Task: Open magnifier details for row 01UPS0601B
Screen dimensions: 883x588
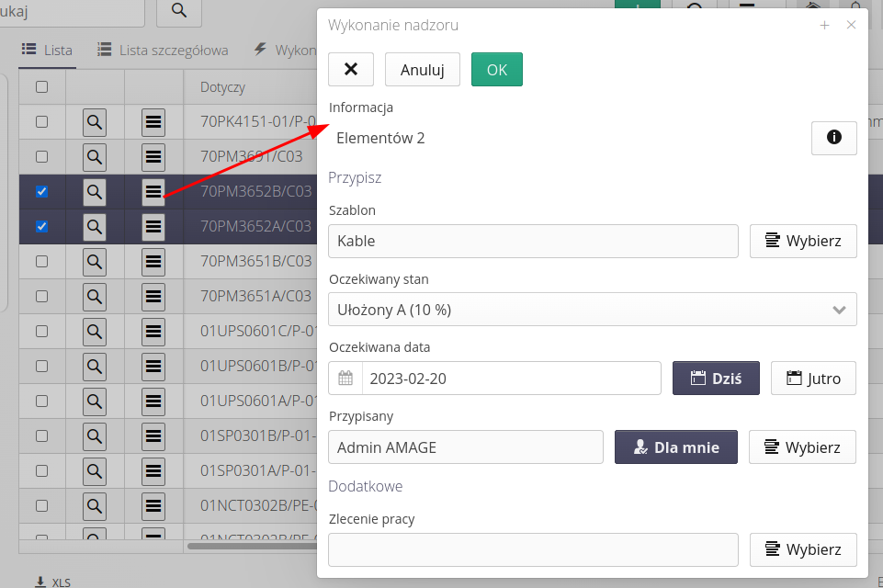Action: 95,366
